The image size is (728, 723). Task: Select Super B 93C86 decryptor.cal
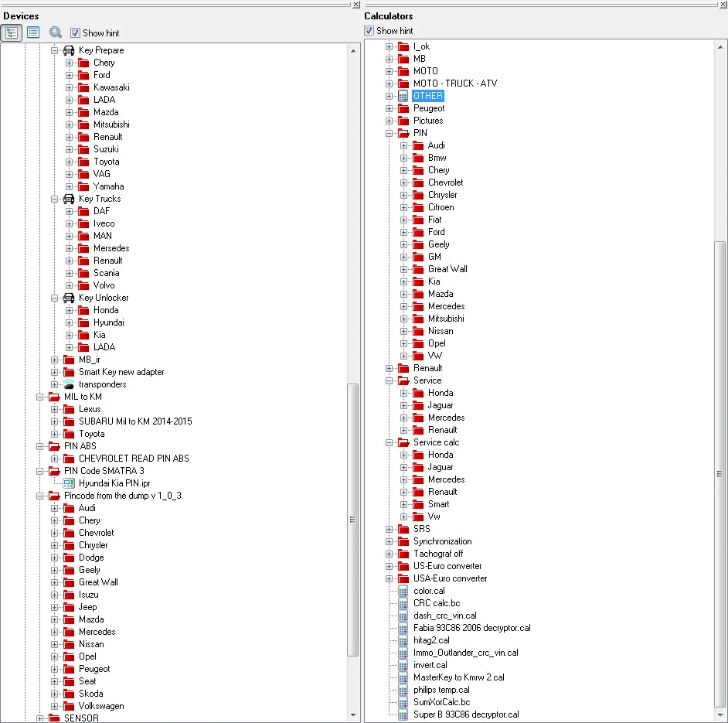pyautogui.click(x=466, y=714)
